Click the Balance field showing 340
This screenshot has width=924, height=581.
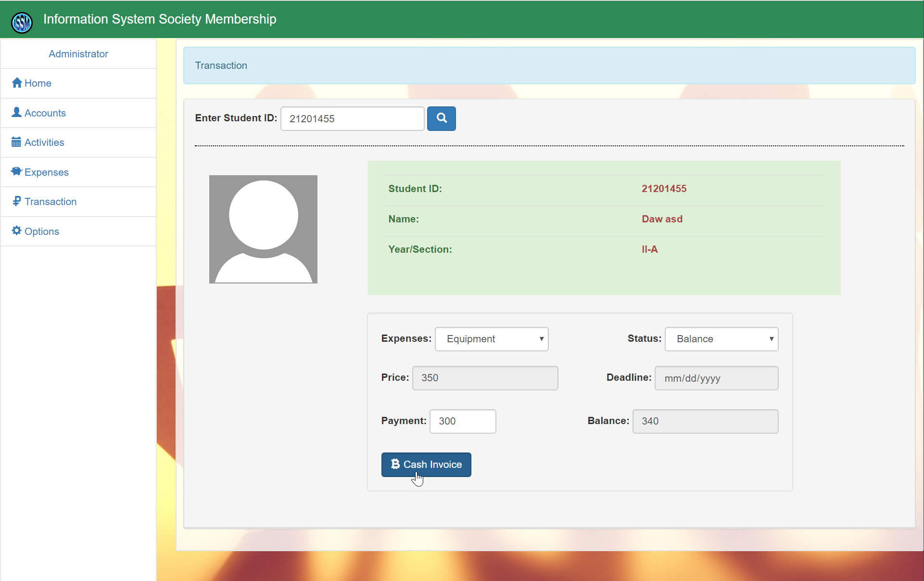coord(705,421)
